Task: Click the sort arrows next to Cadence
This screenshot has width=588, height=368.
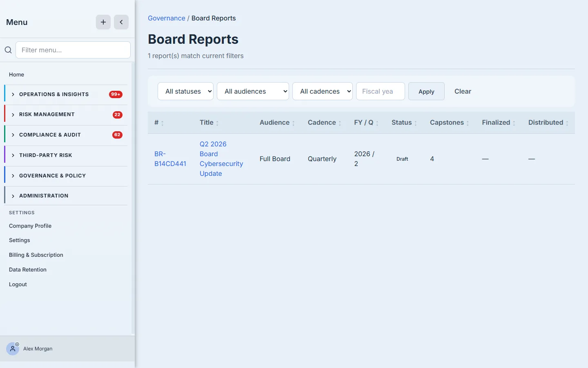Action: pos(340,123)
